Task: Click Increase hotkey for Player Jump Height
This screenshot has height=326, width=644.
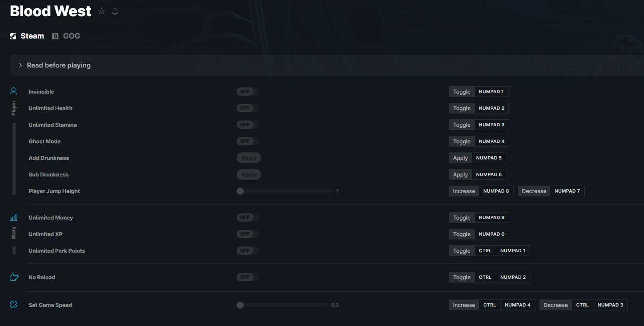Action: [464, 191]
